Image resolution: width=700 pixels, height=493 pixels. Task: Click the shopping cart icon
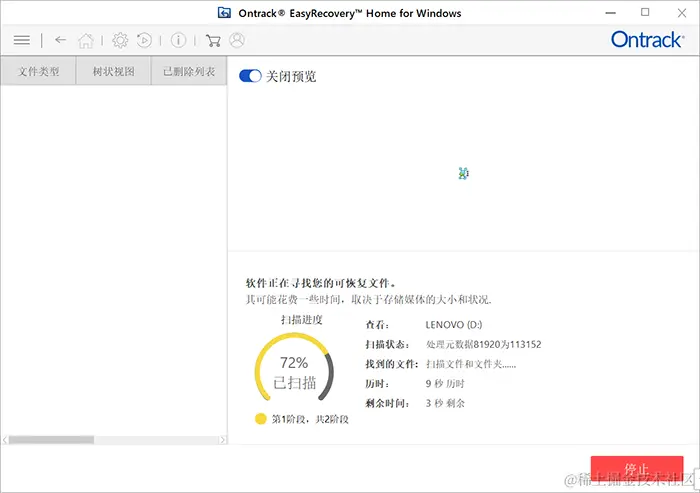coord(213,41)
